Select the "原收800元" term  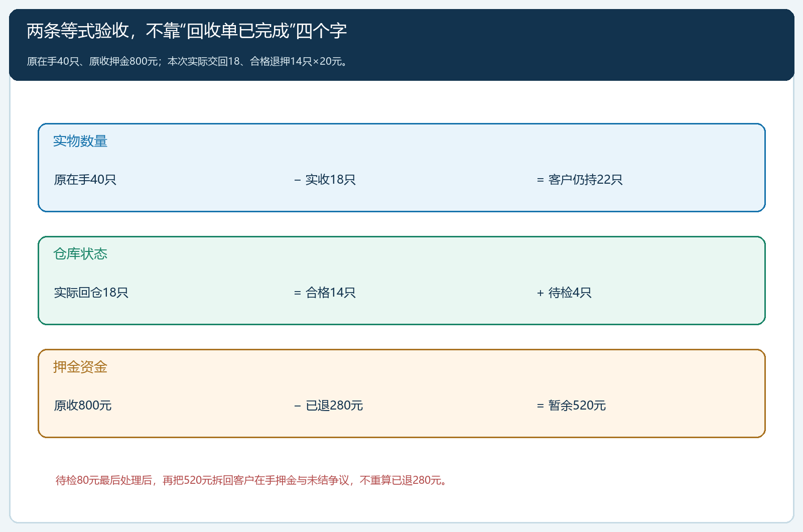coord(83,406)
